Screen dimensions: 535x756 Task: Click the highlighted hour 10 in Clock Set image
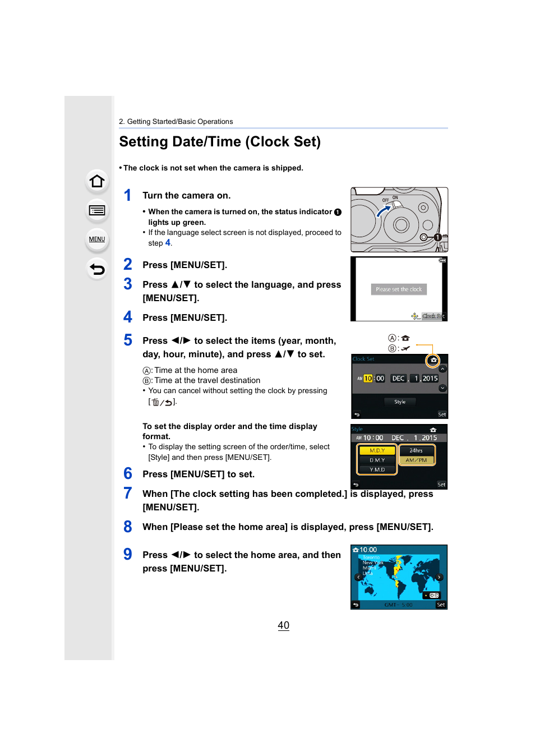coord(368,379)
